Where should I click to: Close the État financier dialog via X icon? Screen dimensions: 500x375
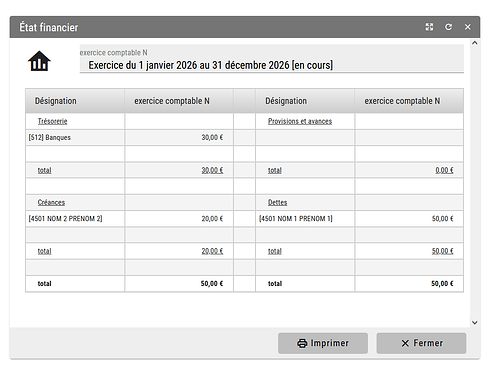(468, 27)
